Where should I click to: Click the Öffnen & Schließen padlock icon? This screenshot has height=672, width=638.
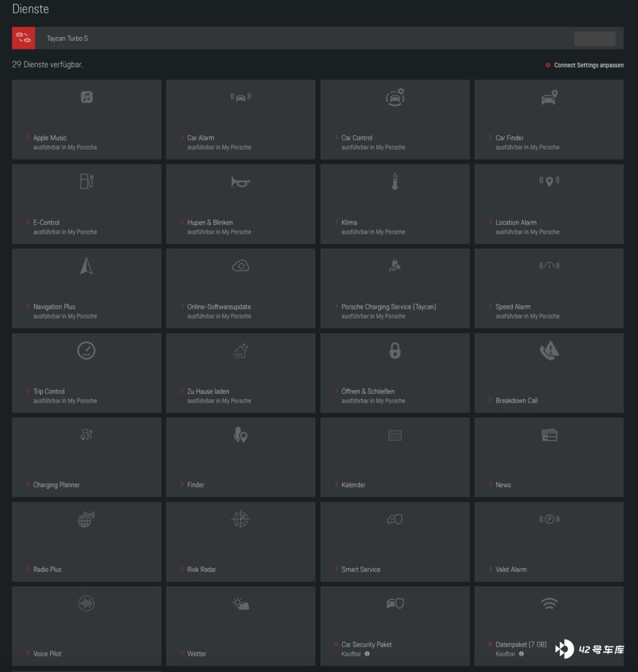[x=395, y=351]
